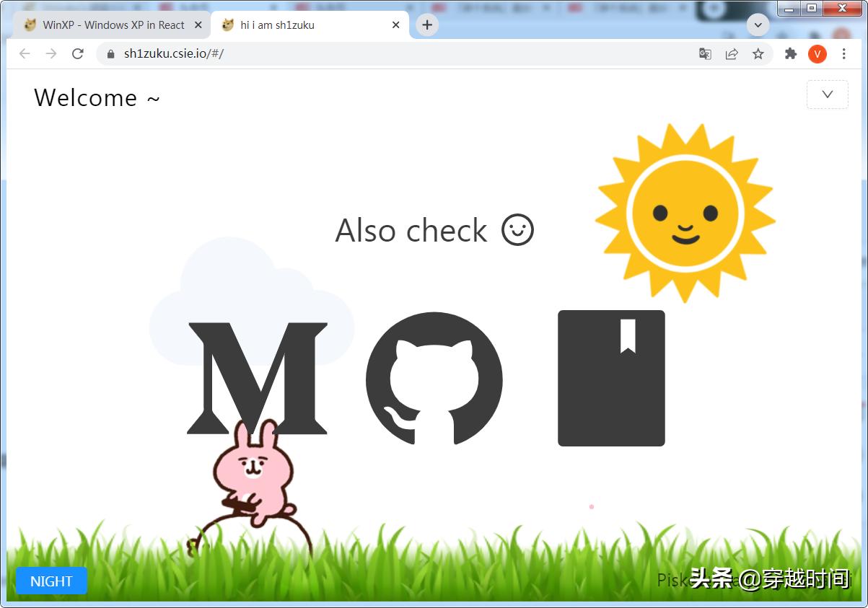The height and width of the screenshot is (608, 868).
Task: Toggle NIGHT mode on the page
Action: [51, 581]
